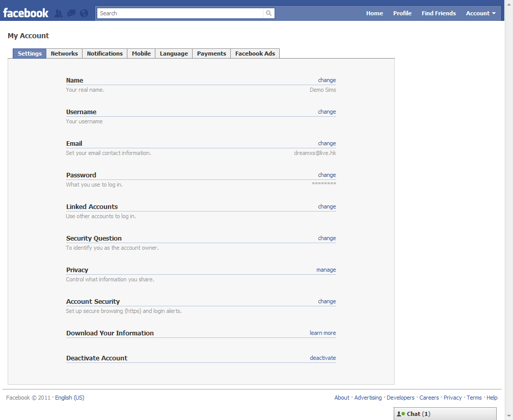Open the Facebook Ads tab
This screenshot has width=513, height=420.
tap(255, 54)
